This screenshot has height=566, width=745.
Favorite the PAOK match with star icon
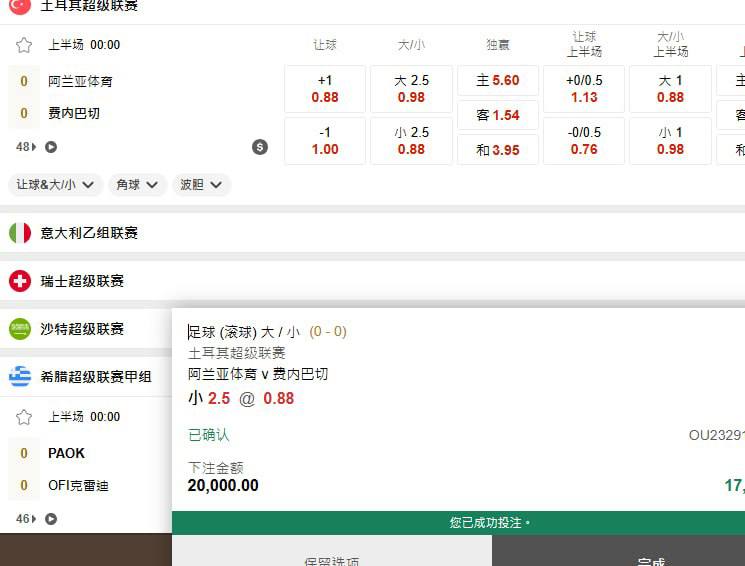click(24, 417)
